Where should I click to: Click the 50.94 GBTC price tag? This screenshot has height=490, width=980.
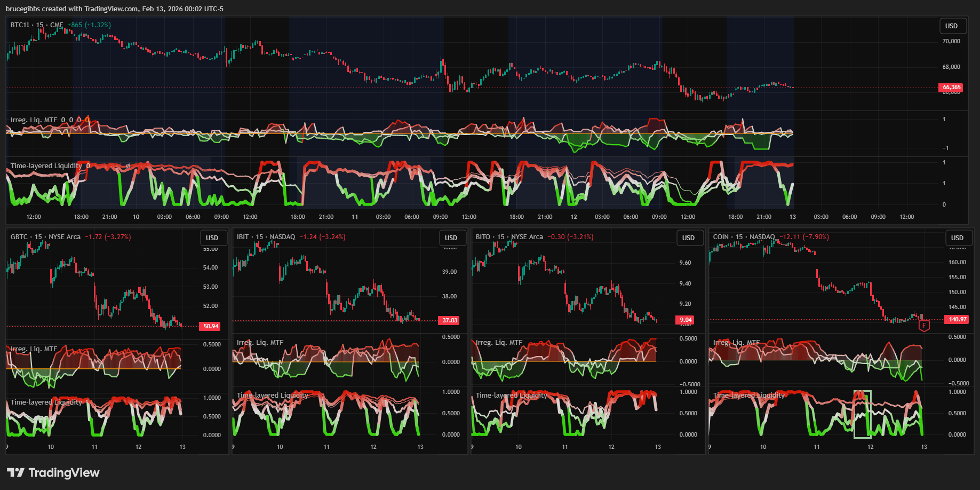pos(211,326)
